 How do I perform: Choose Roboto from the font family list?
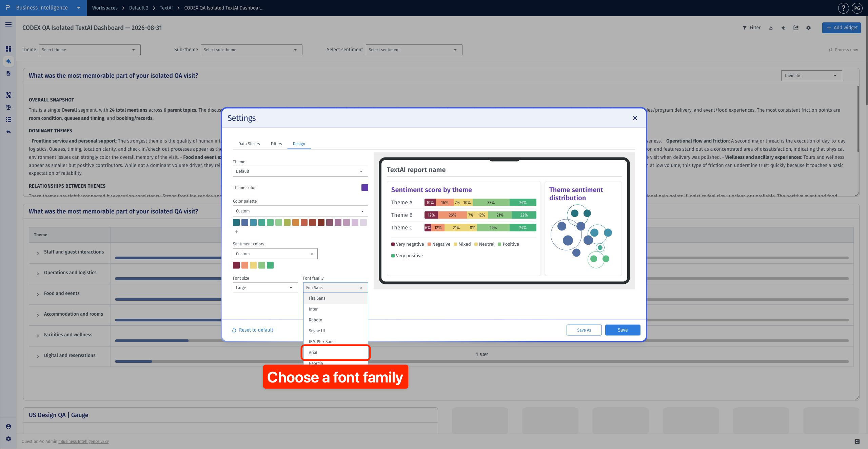point(335,320)
